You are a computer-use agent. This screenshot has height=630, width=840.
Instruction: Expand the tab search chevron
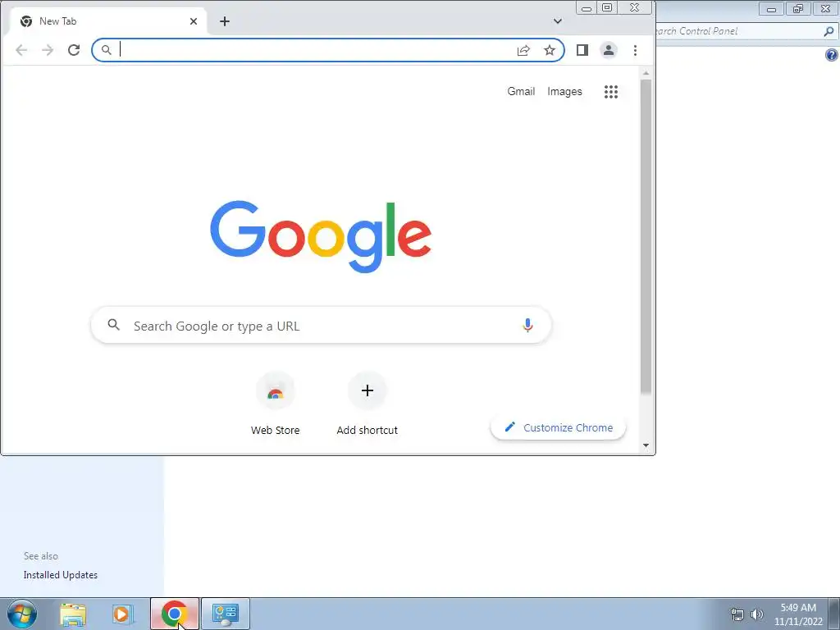[558, 21]
